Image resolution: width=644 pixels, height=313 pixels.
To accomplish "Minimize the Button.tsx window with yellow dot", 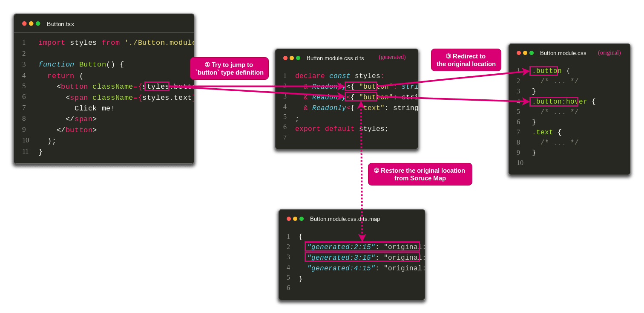I will coord(31,24).
